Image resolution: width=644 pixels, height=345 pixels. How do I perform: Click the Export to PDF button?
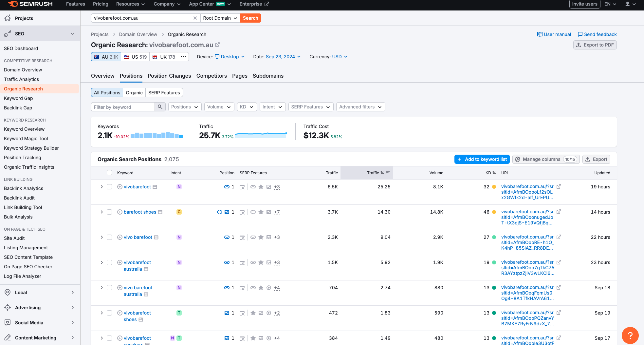595,45
